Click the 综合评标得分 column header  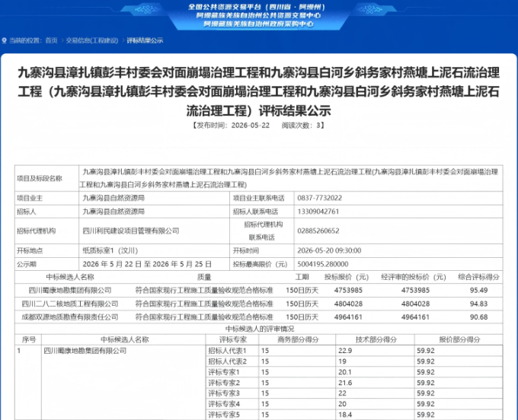[478, 277]
